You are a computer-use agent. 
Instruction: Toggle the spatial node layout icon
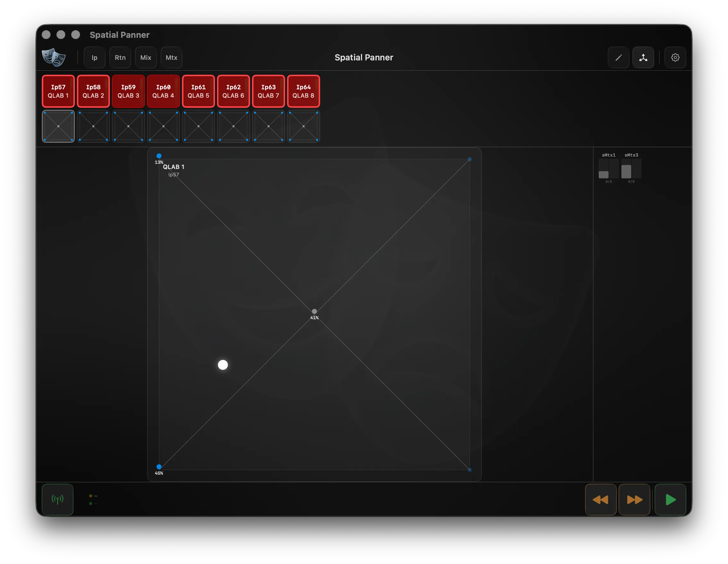pos(643,57)
